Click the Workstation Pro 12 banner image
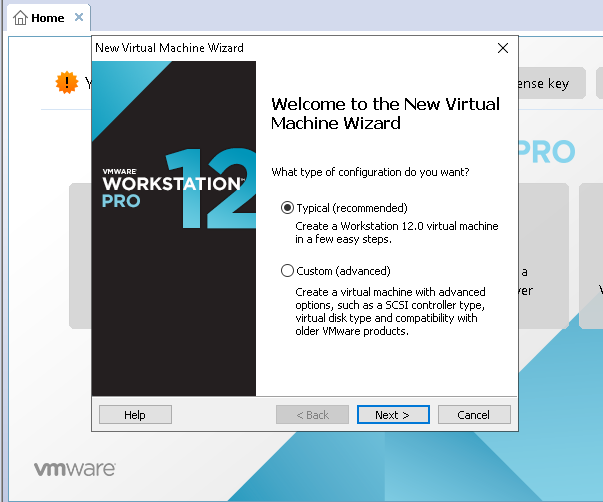The width and height of the screenshot is (603, 502). point(174,228)
